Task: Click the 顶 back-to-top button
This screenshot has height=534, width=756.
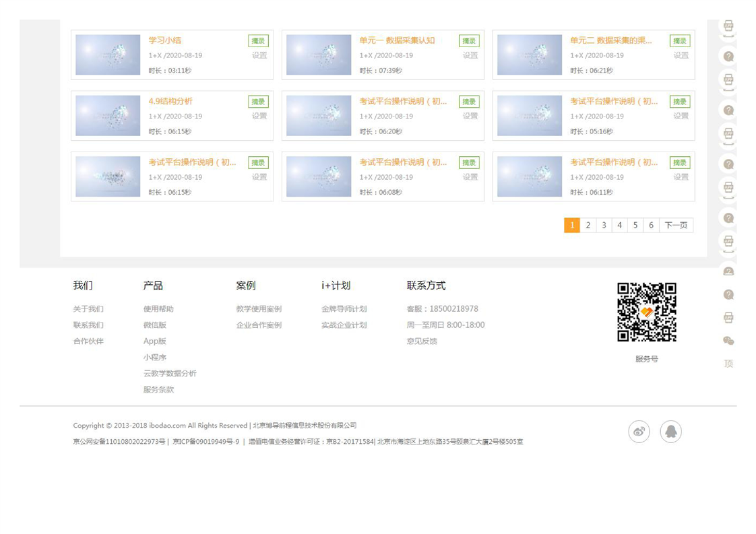Action: pyautogui.click(x=728, y=364)
